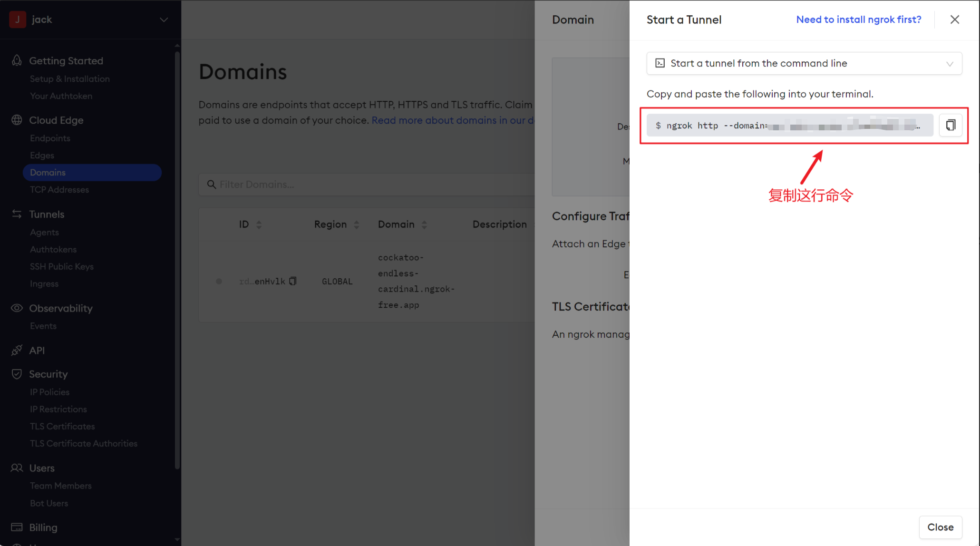Click the API plug icon

click(x=17, y=351)
